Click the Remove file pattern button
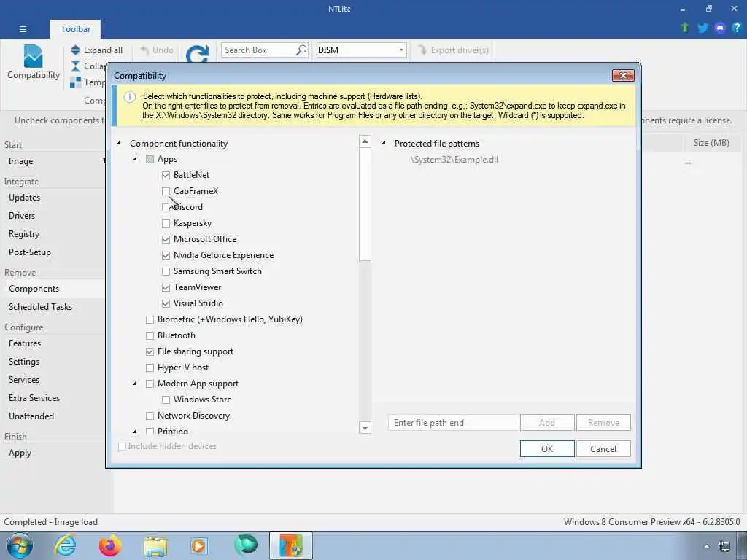The height and width of the screenshot is (560, 747). click(603, 422)
